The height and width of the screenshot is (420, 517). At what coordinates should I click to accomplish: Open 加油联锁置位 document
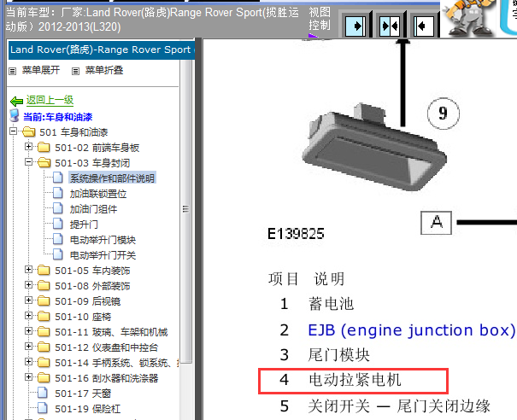pos(98,194)
